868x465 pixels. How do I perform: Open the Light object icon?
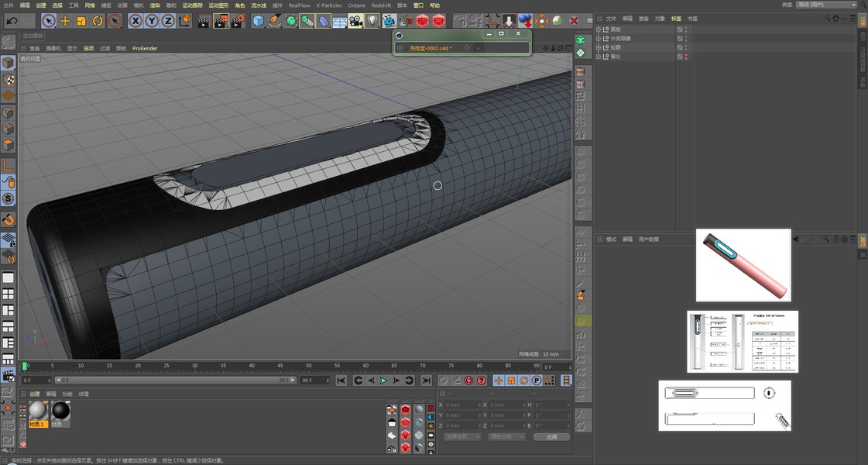click(x=372, y=21)
